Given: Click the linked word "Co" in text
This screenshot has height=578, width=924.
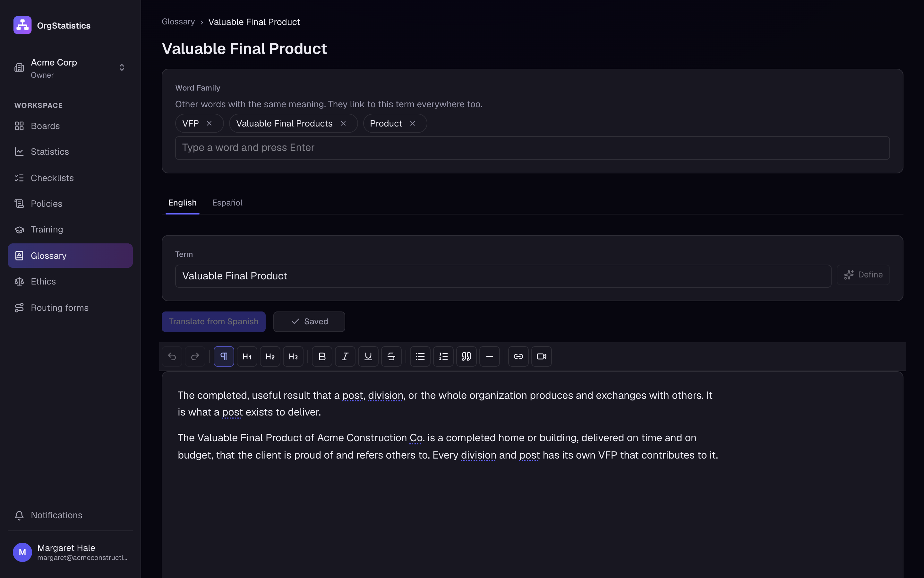Looking at the screenshot, I should tap(416, 438).
